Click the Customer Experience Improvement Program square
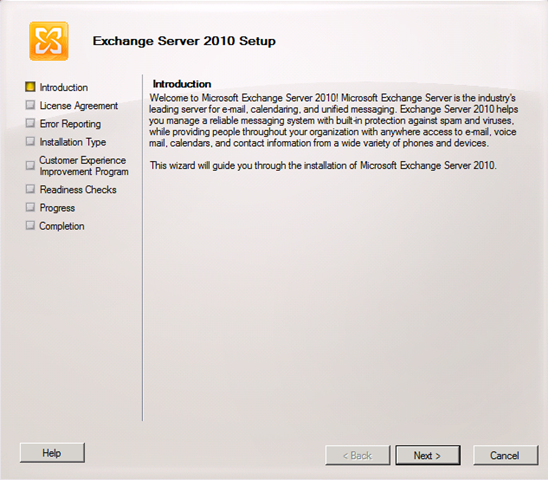Image resolution: width=548 pixels, height=480 pixels. pyautogui.click(x=30, y=165)
